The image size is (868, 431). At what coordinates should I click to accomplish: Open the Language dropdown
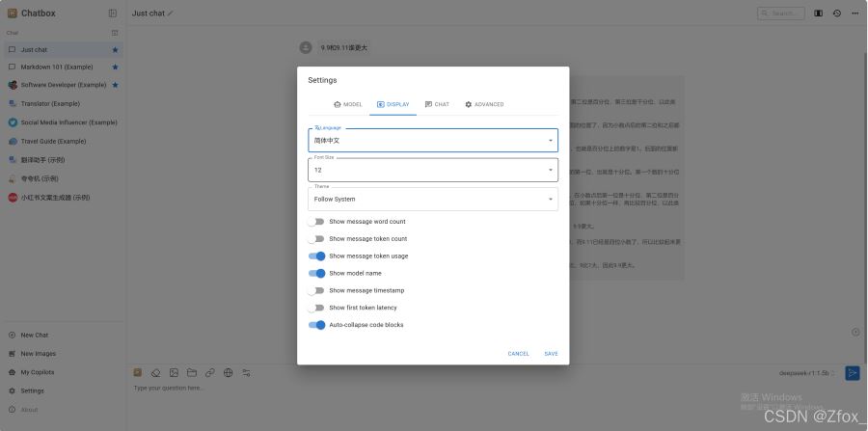[x=432, y=140]
